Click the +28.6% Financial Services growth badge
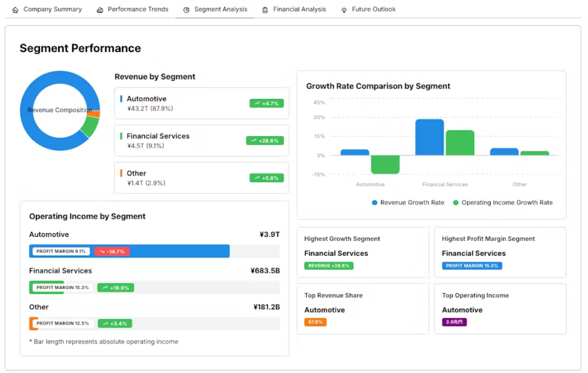 265,140
